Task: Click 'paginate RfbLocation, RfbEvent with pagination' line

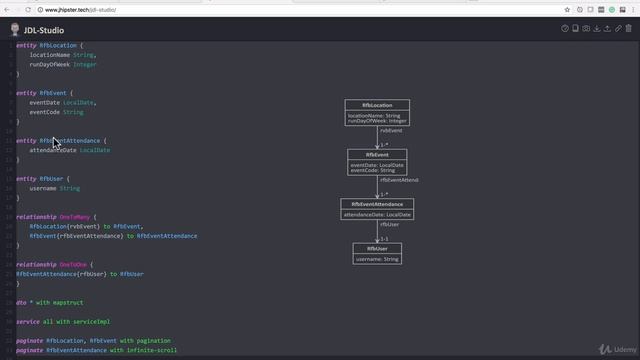Action: pos(93,340)
